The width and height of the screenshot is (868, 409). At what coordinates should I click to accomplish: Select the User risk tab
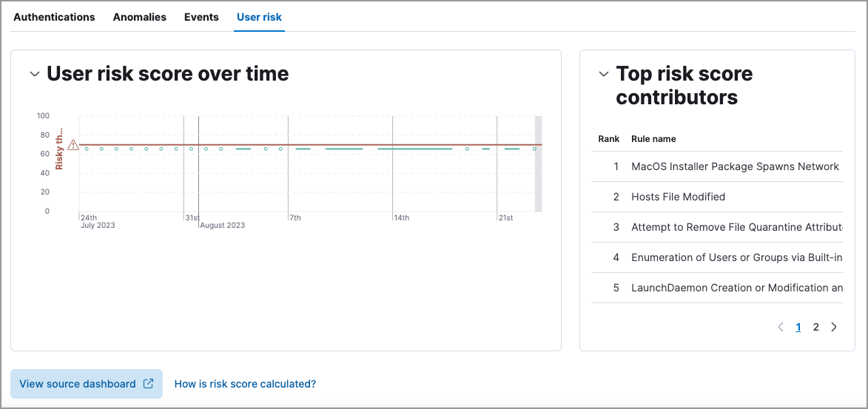click(259, 17)
